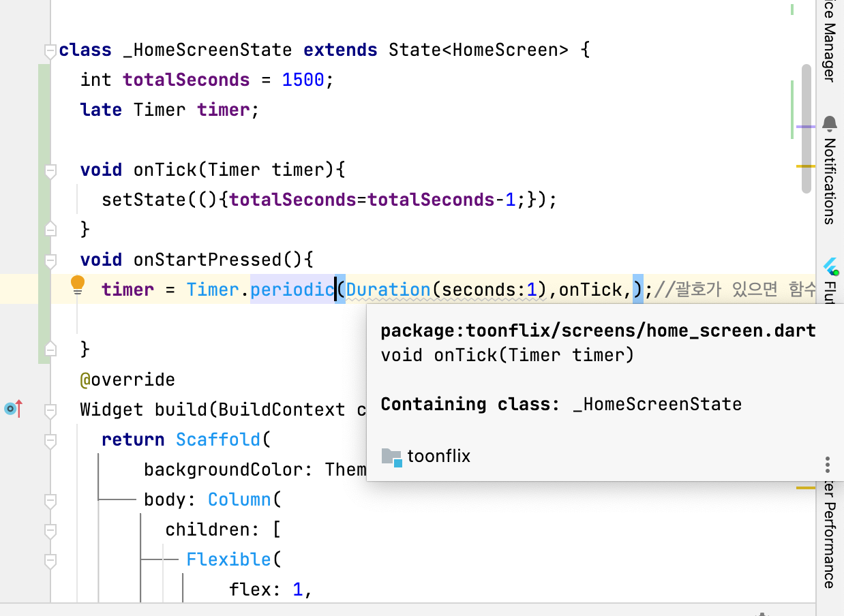The width and height of the screenshot is (844, 616).
Task: Click the yellow marker on the scrollbar
Action: tap(806, 166)
